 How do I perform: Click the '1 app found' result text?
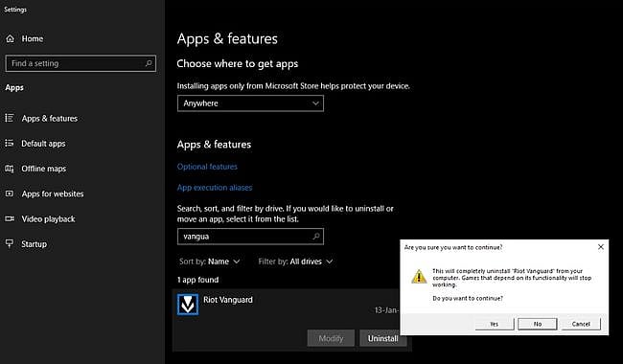197,280
